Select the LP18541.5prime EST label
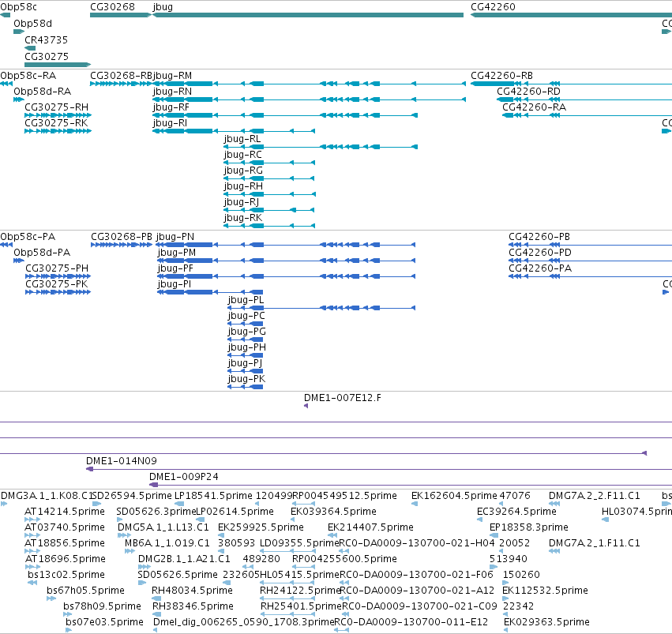This screenshot has width=672, height=634. [x=213, y=496]
